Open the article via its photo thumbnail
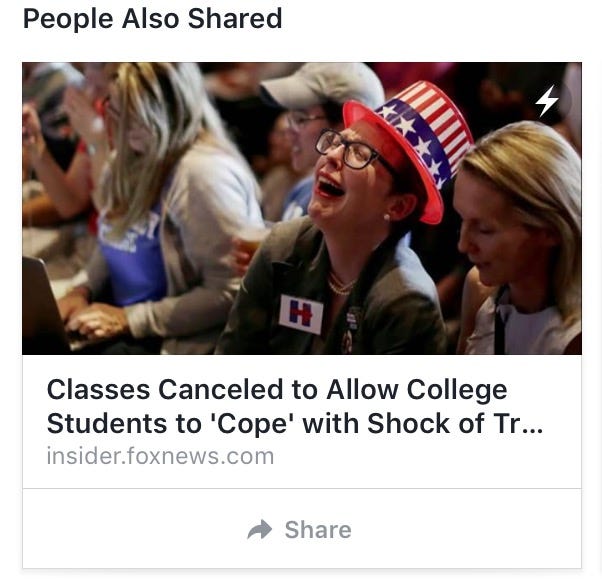 302,209
